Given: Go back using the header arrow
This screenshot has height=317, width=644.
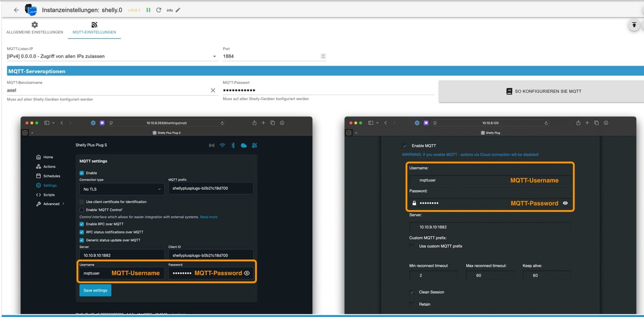Looking at the screenshot, I should [x=16, y=10].
